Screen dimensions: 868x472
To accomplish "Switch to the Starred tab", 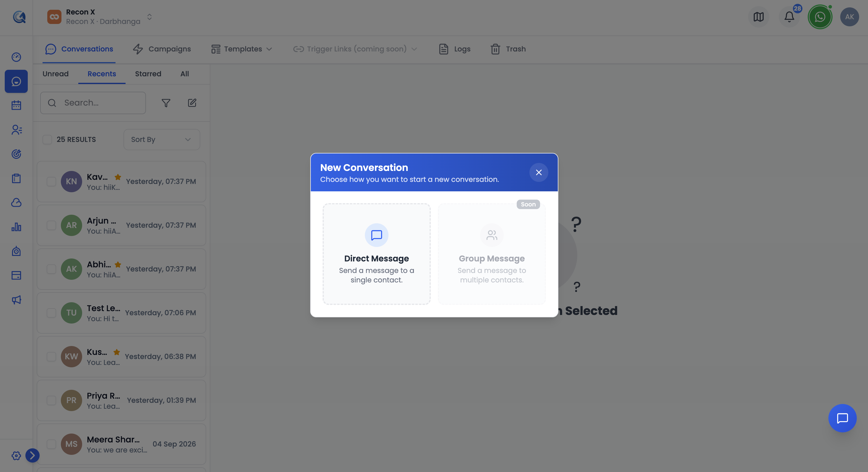I will pyautogui.click(x=148, y=74).
